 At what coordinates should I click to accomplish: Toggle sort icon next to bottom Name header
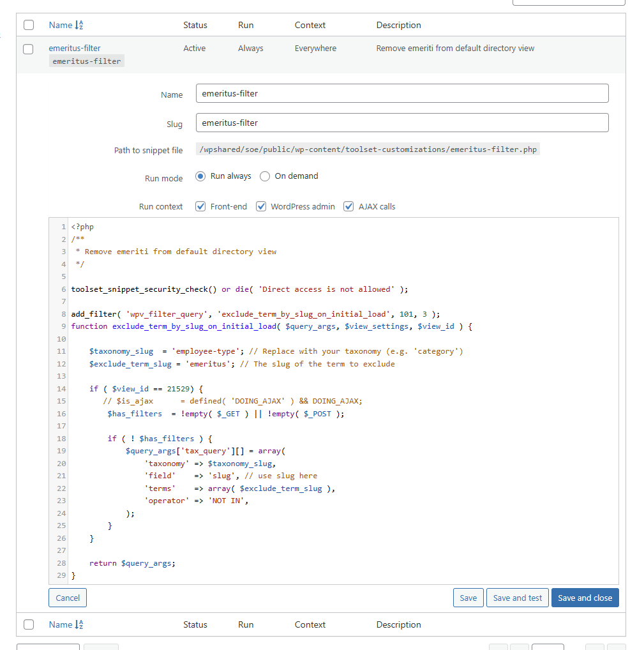click(79, 624)
